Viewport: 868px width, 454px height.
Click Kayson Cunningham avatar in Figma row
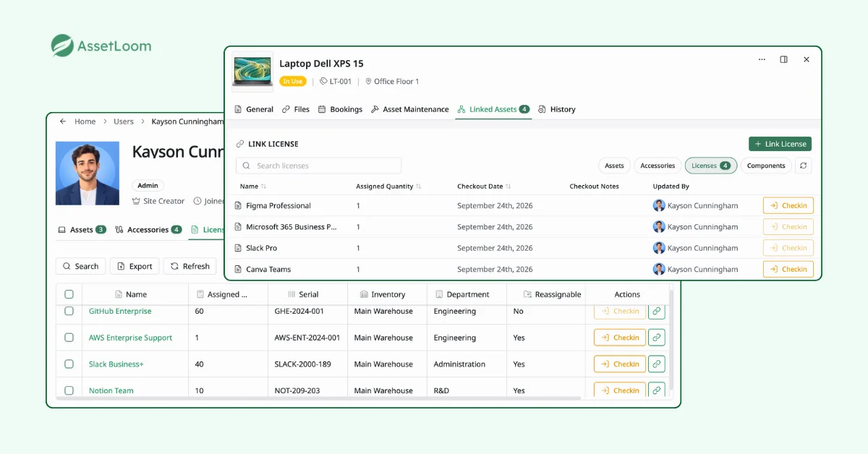click(659, 205)
